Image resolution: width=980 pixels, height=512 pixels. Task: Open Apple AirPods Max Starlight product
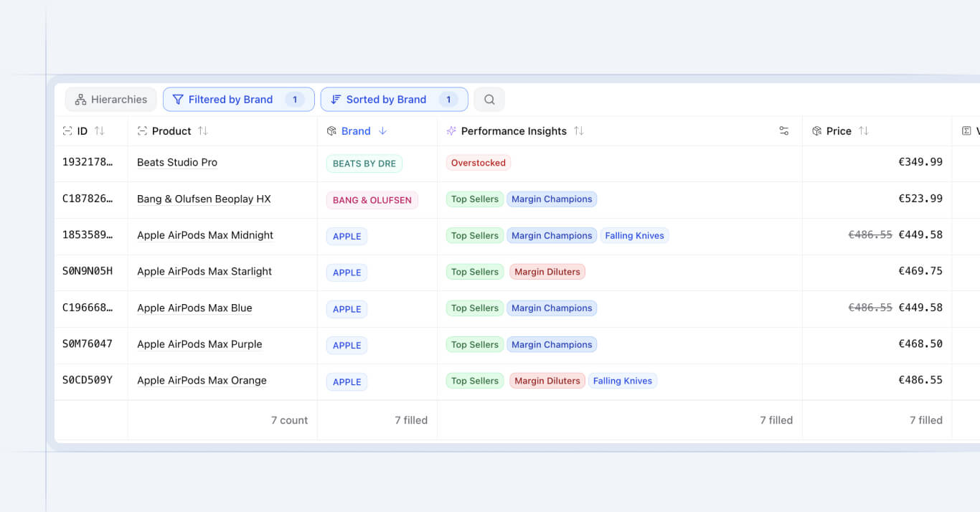click(204, 272)
